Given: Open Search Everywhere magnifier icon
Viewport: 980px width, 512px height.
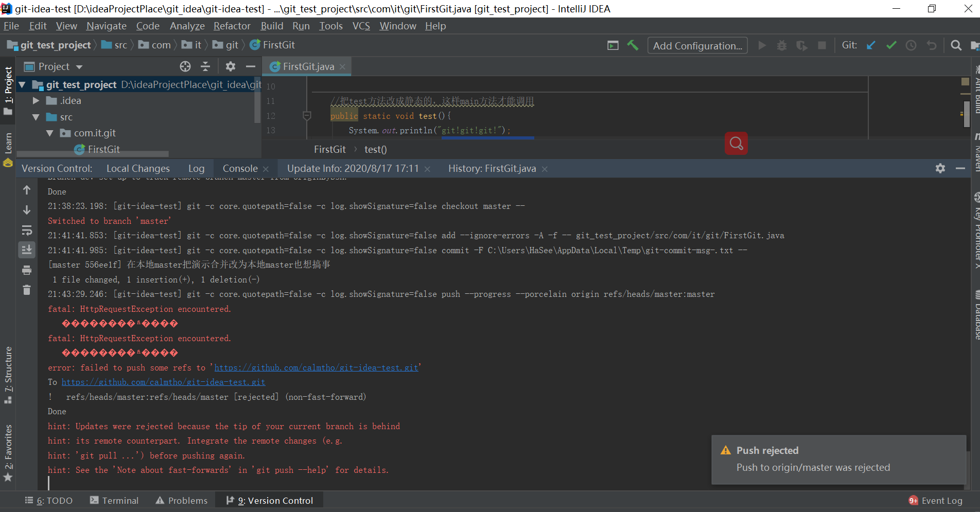Looking at the screenshot, I should 956,45.
